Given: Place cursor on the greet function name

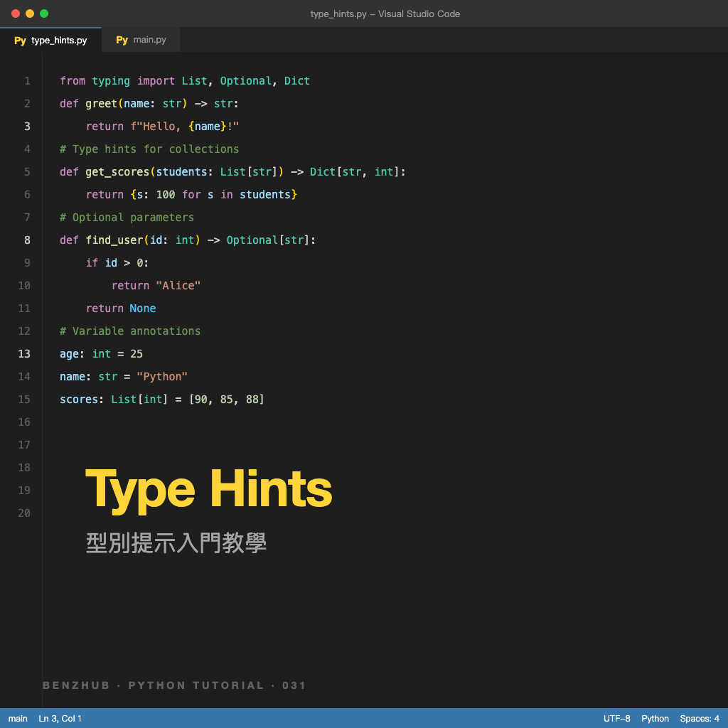Looking at the screenshot, I should (x=101, y=104).
